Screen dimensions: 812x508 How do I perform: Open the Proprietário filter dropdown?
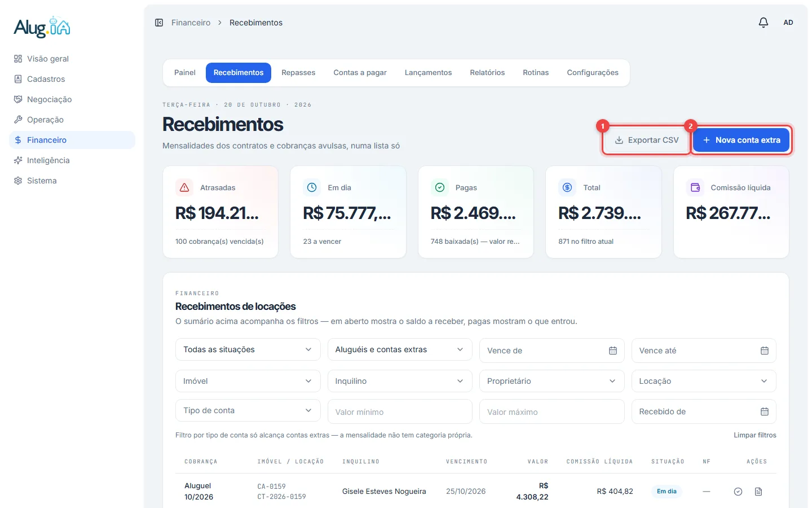click(552, 381)
